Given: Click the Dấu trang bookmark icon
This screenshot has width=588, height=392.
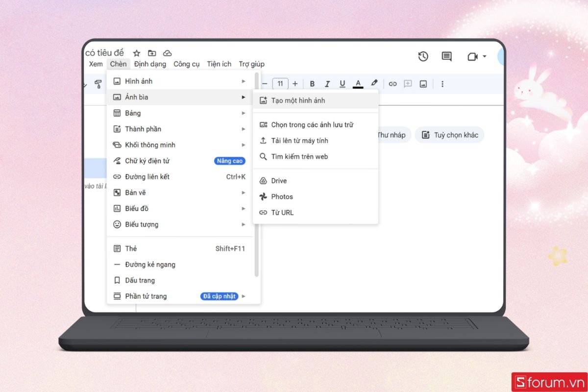Looking at the screenshot, I should click(117, 280).
